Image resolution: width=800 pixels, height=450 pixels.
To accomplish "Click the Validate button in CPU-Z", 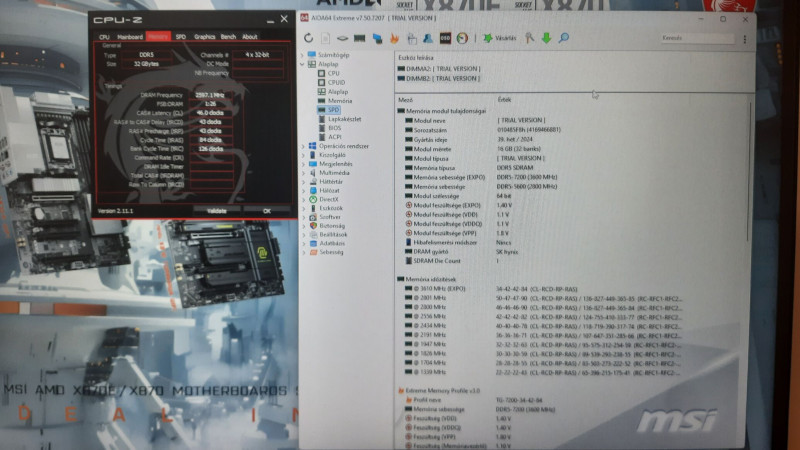I will coord(217,211).
